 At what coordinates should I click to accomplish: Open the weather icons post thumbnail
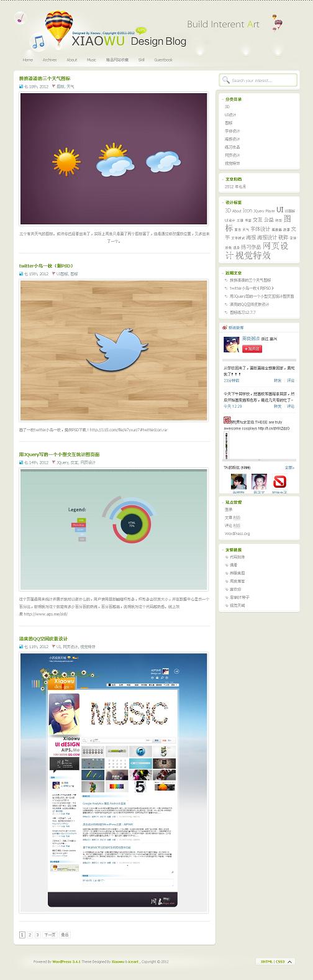pyautogui.click(x=114, y=159)
